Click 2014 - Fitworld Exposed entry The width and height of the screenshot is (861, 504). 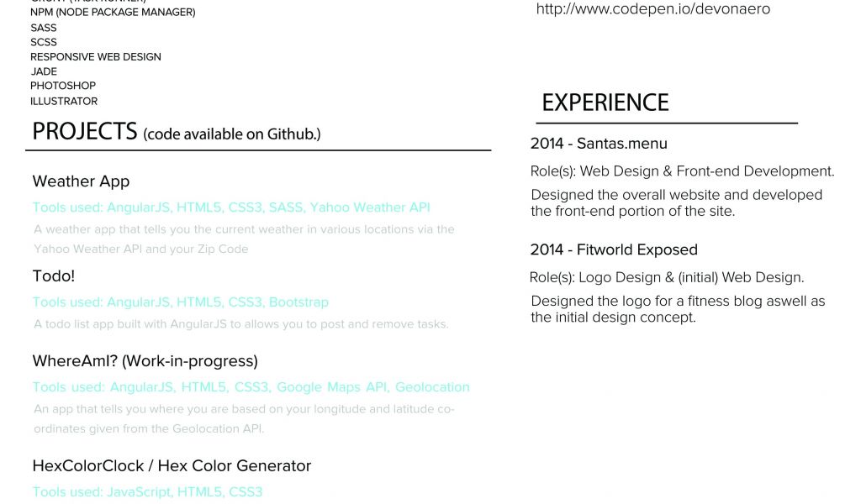[x=614, y=250]
